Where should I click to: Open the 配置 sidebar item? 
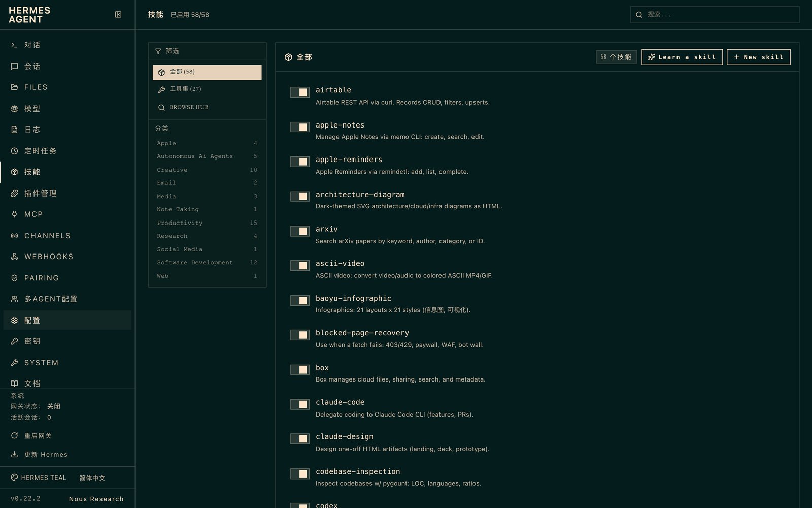coord(67,320)
